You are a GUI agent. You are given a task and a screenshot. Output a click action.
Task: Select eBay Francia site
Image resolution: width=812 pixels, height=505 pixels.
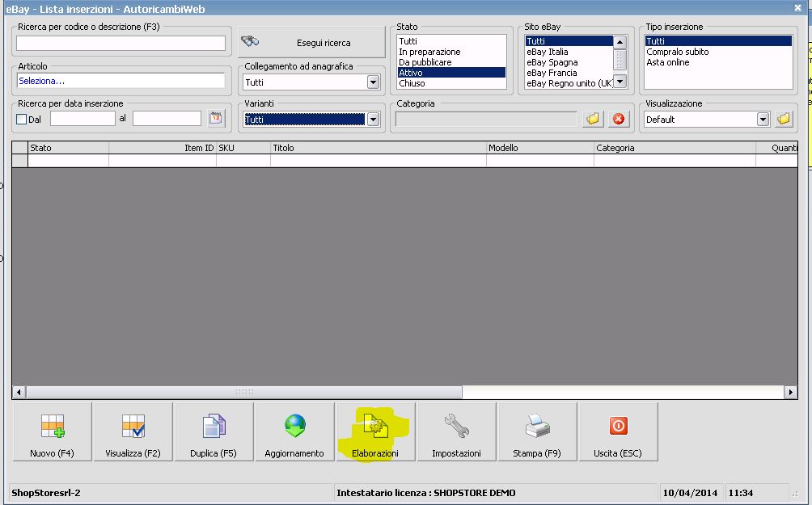(x=569, y=73)
